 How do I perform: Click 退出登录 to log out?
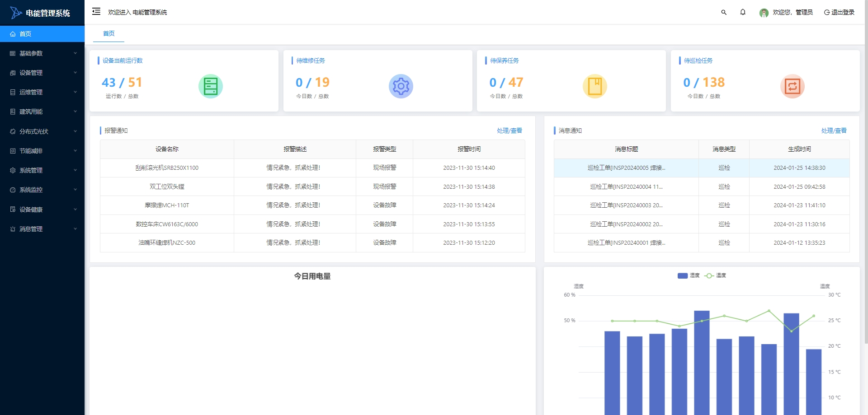pos(839,12)
